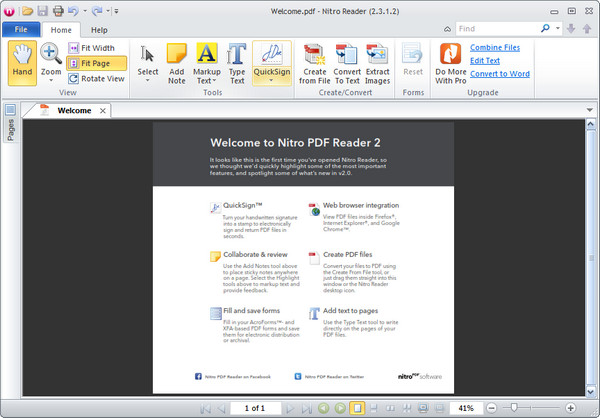Go to the first page in status bar
This screenshot has width=600, height=418.
click(x=205, y=408)
